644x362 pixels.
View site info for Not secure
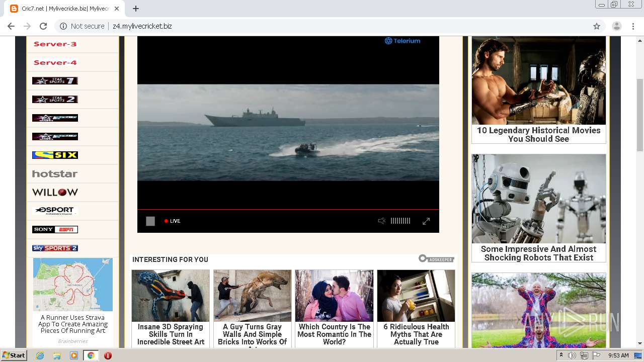[82, 26]
